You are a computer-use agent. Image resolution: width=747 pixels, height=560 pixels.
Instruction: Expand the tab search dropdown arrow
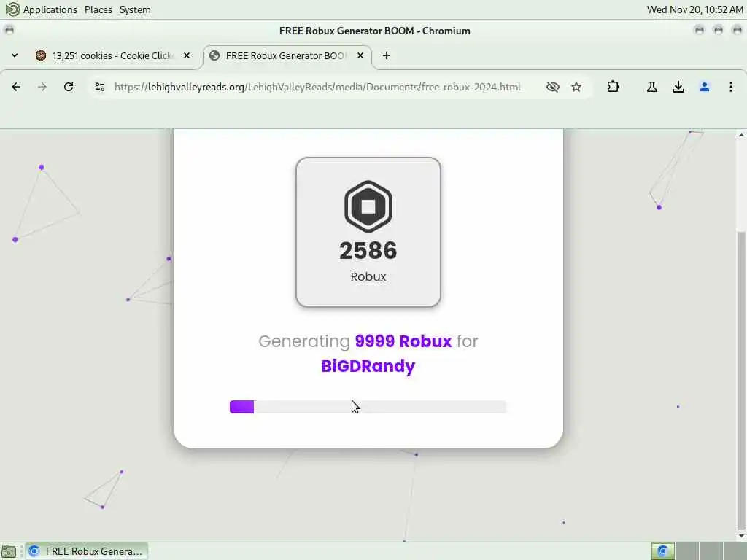(x=15, y=55)
